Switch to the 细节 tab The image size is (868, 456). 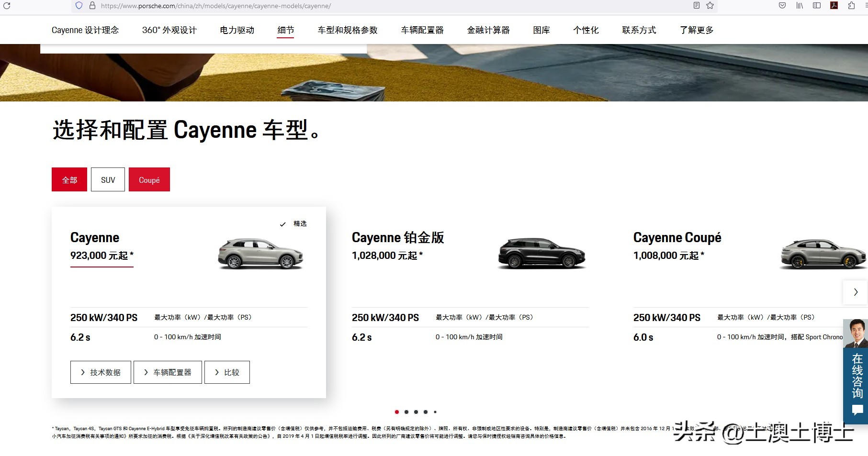285,30
